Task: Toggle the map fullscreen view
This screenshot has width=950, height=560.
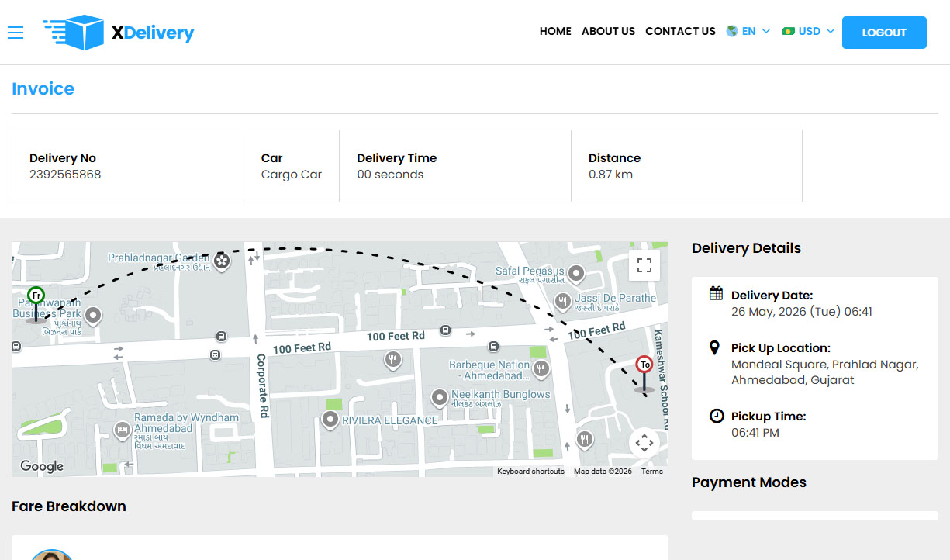Action: (644, 265)
